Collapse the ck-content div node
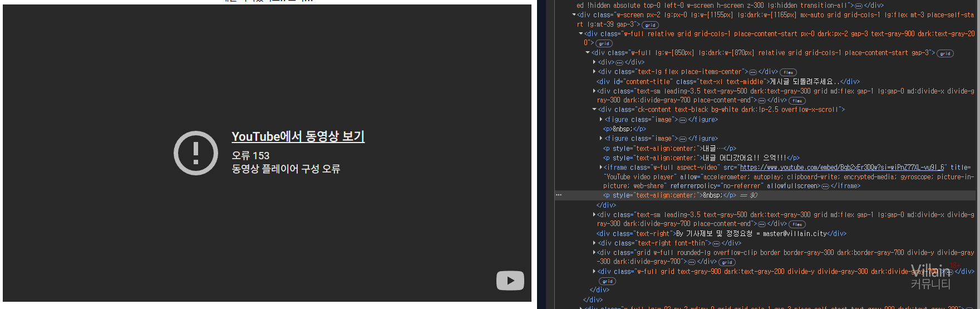The height and width of the screenshot is (309, 980). 594,110
